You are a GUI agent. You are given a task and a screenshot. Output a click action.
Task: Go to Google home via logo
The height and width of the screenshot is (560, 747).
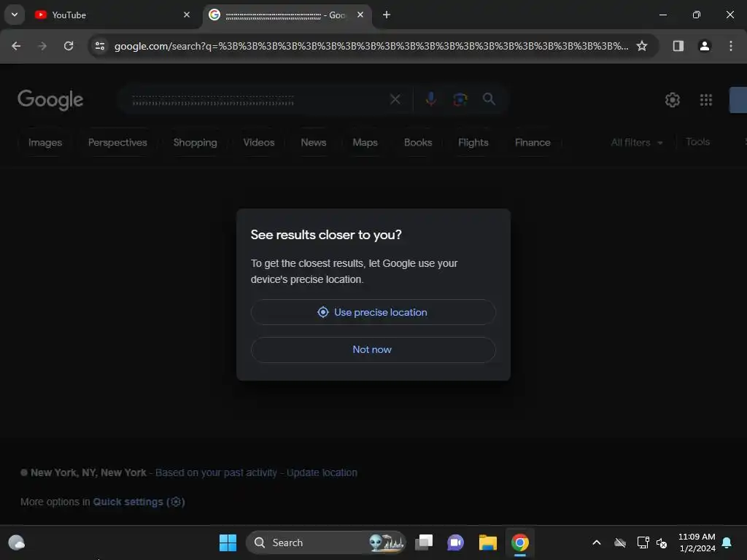pyautogui.click(x=50, y=100)
